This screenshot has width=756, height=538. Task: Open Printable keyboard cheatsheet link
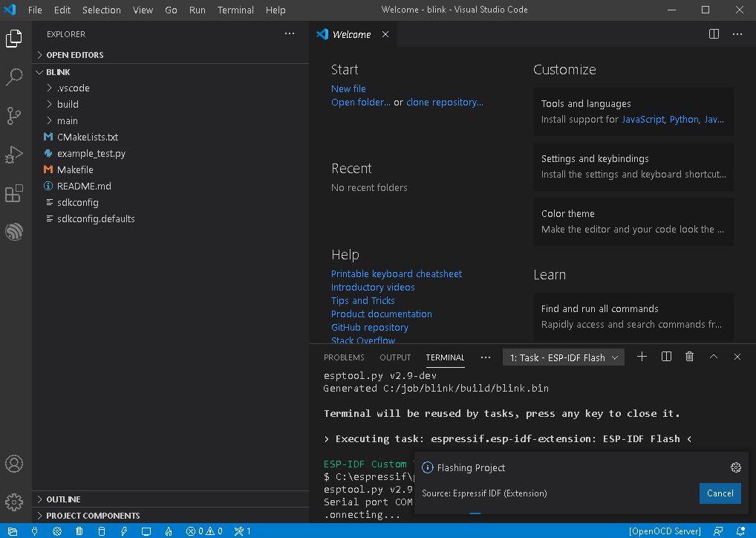(397, 273)
